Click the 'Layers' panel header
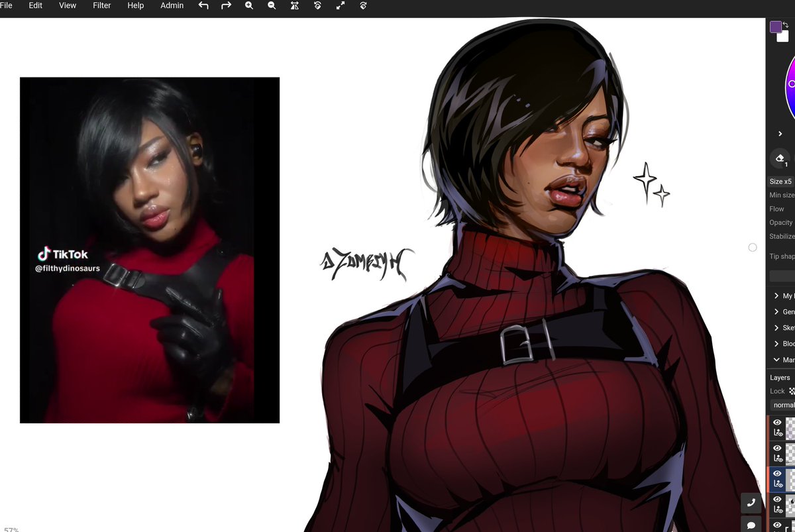The image size is (795, 532). coord(780,378)
